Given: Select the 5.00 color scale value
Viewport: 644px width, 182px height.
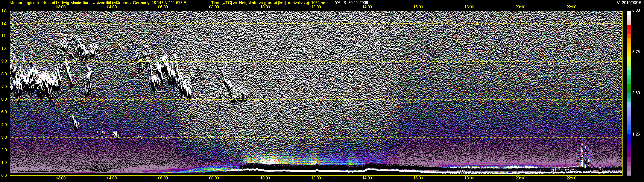Looking at the screenshot, I should click(636, 10).
